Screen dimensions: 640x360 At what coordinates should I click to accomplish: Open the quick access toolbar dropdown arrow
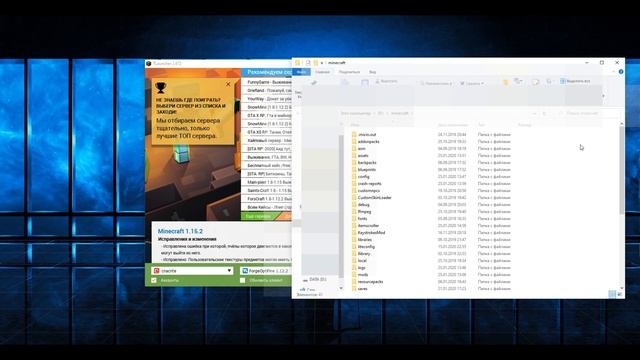tap(322, 63)
